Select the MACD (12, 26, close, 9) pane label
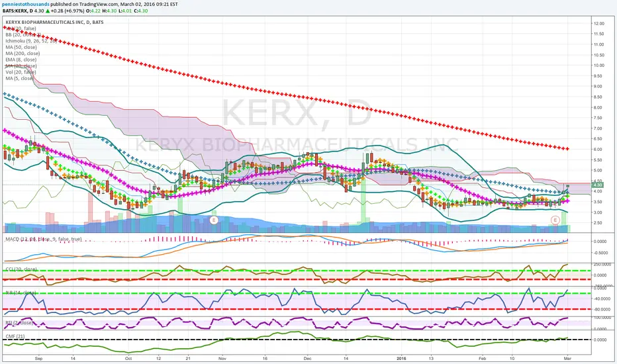This screenshot has height=364, width=617. point(44,240)
